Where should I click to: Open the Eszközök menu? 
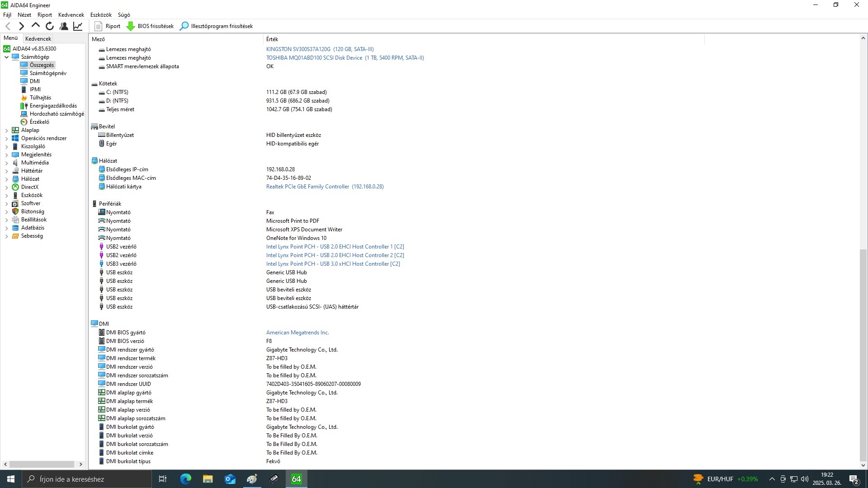click(101, 15)
